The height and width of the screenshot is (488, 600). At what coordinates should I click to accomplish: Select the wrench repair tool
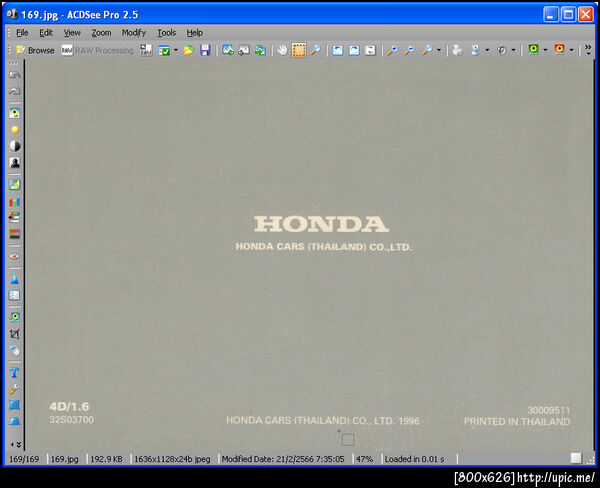pyautogui.click(x=15, y=389)
